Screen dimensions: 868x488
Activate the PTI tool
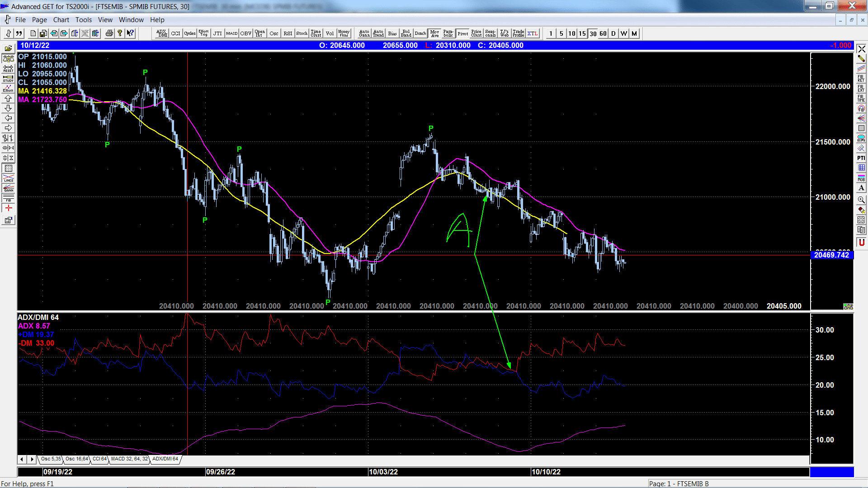tap(861, 158)
